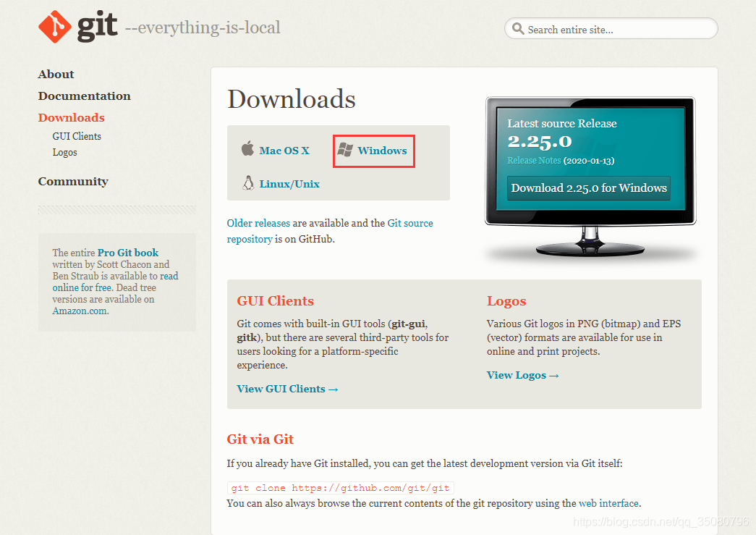Click the Mac OS X download link

pyautogui.click(x=284, y=151)
